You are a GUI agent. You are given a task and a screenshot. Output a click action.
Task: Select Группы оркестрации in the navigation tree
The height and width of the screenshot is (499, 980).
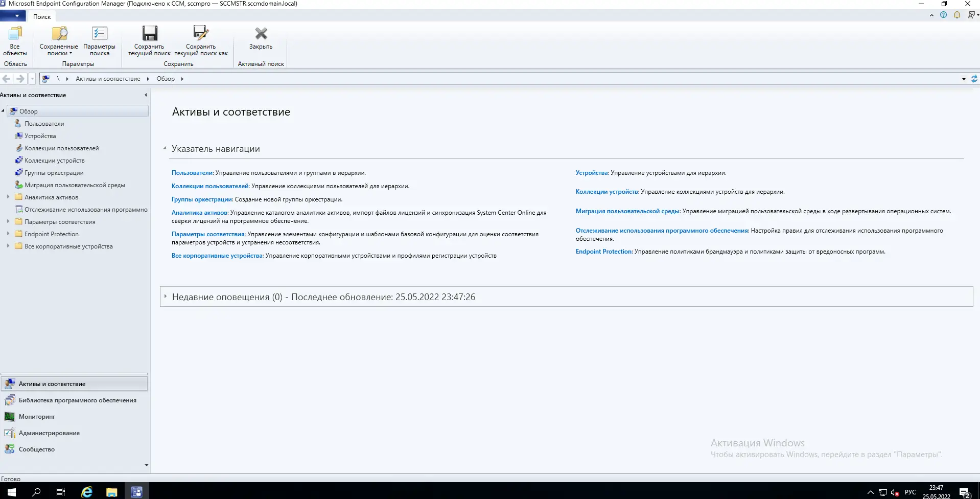coord(54,173)
